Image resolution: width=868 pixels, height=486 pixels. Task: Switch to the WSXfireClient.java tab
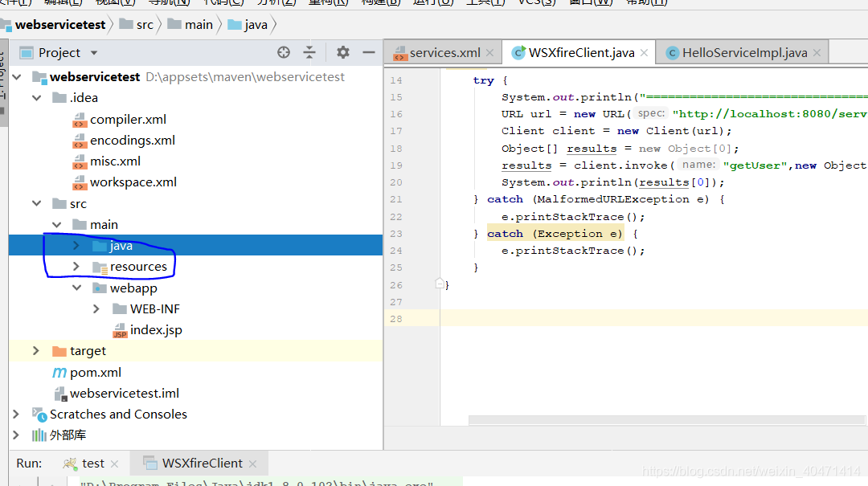pyautogui.click(x=580, y=53)
